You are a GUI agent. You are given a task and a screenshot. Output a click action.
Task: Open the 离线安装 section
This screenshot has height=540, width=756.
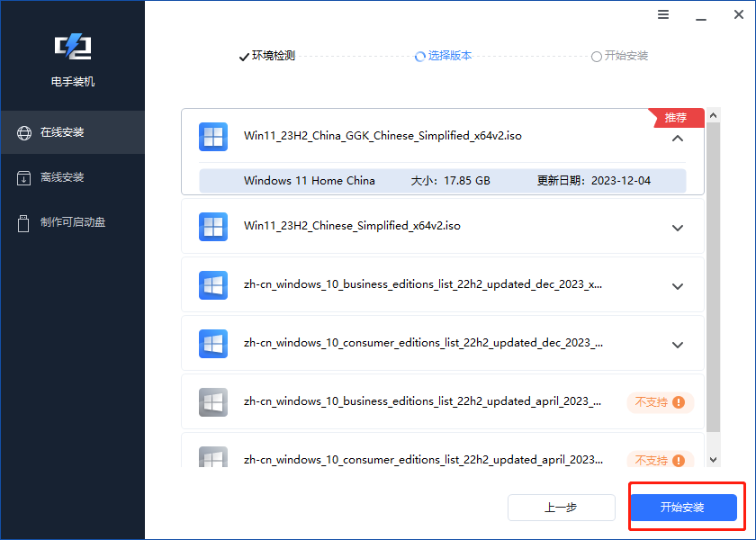click(72, 176)
